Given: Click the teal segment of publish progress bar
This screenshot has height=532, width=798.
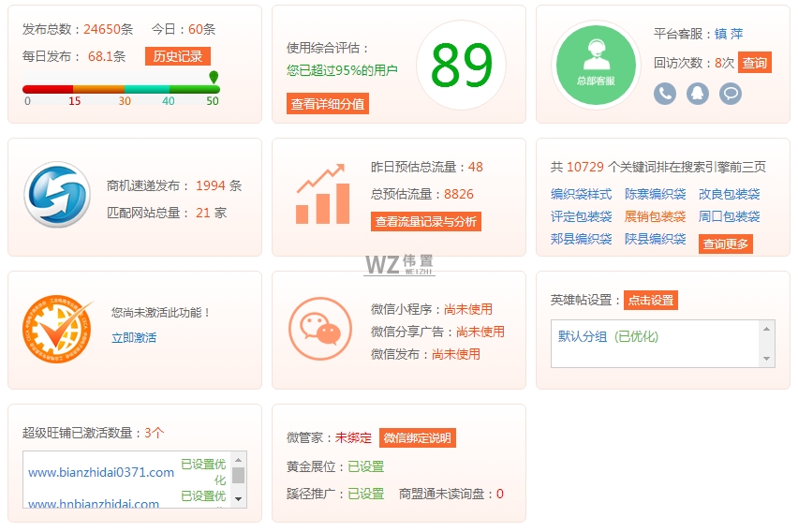Looking at the screenshot, I should click(x=146, y=89).
